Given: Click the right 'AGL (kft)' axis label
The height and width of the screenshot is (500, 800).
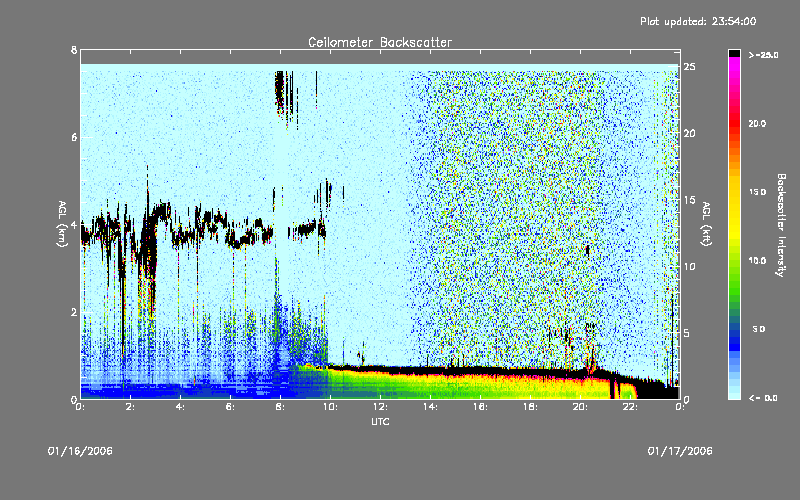Looking at the screenshot, I should click(x=706, y=224).
